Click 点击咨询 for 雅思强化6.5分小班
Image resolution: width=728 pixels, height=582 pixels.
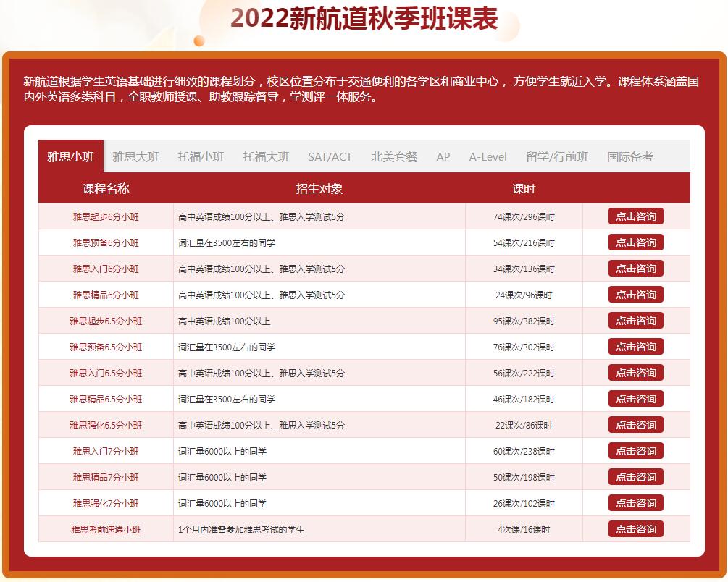pos(635,424)
